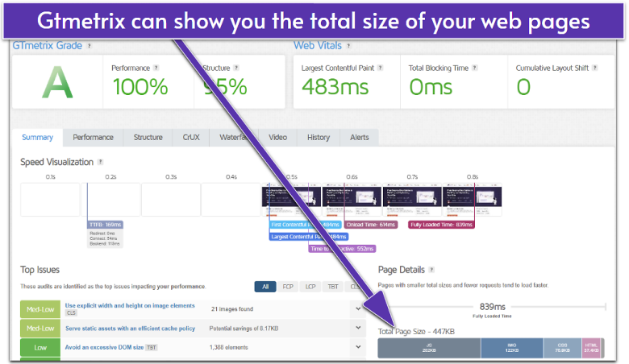Open the Alerts tab
This screenshot has width=629, height=364.
click(360, 138)
